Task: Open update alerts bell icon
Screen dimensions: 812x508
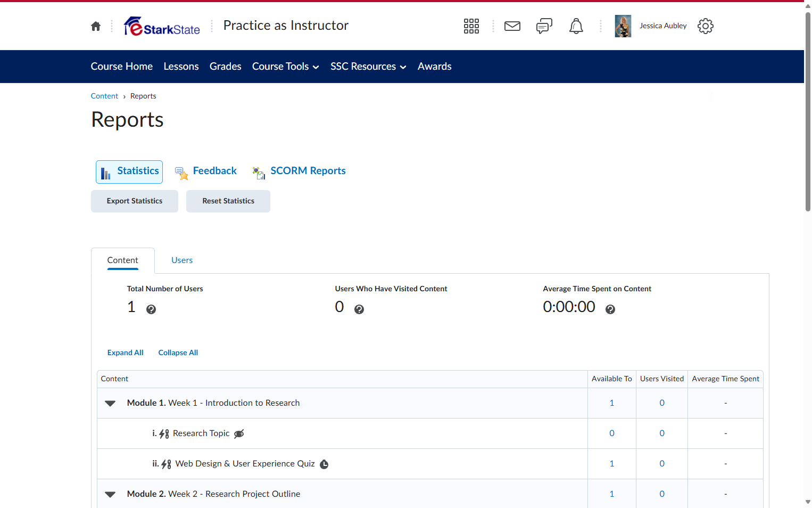Action: click(576, 26)
